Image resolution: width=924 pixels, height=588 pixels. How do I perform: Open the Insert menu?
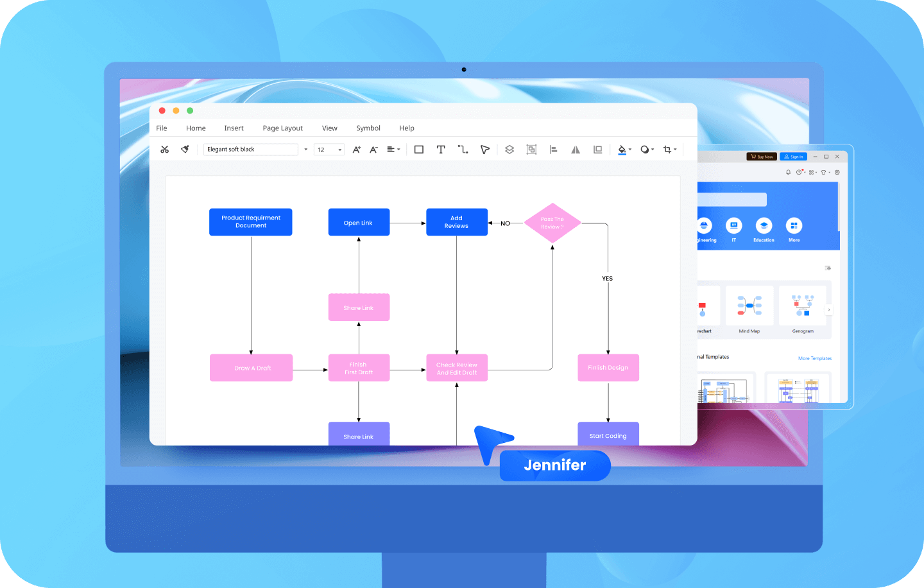[x=234, y=128]
